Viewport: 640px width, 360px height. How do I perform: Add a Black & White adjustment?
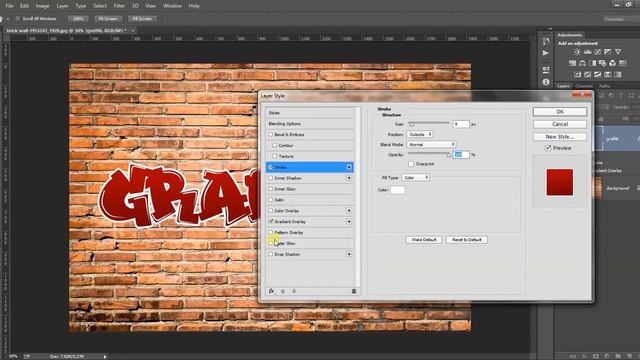click(592, 63)
